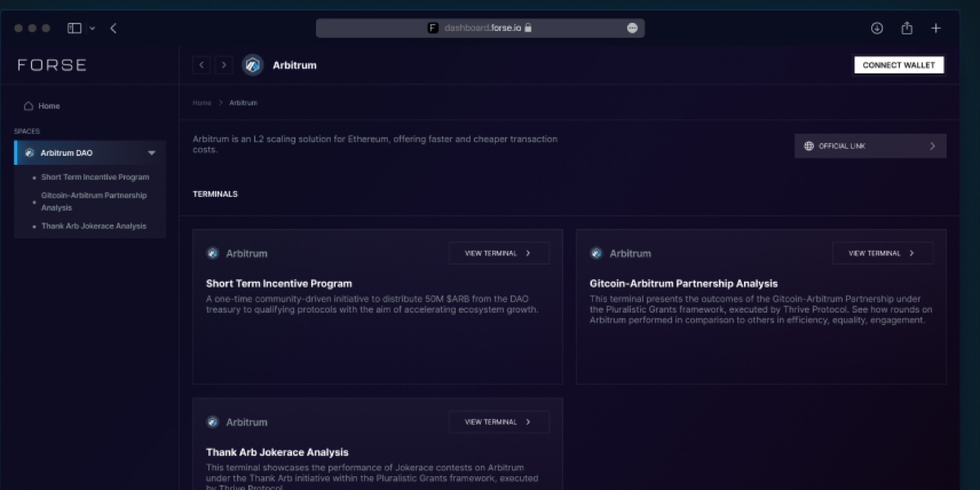Collapse the Arbitrum DAO dropdown arrow

tap(151, 153)
